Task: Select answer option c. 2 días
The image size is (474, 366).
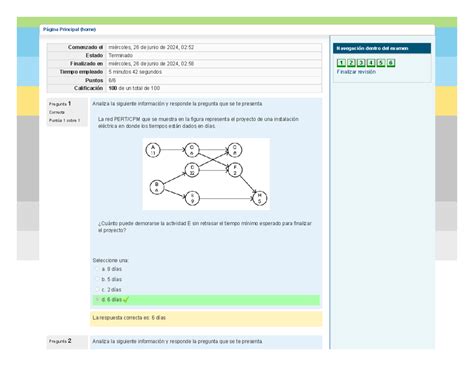Action: [x=98, y=290]
